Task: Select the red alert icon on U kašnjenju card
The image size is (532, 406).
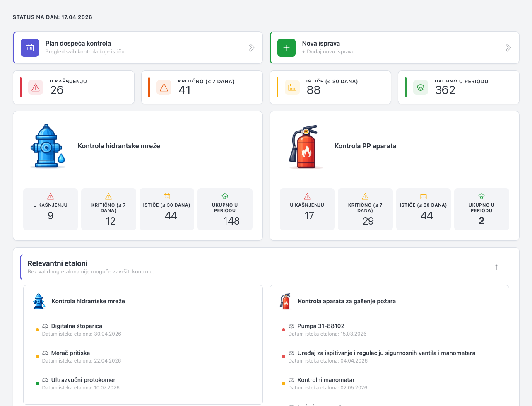Action: (36, 87)
